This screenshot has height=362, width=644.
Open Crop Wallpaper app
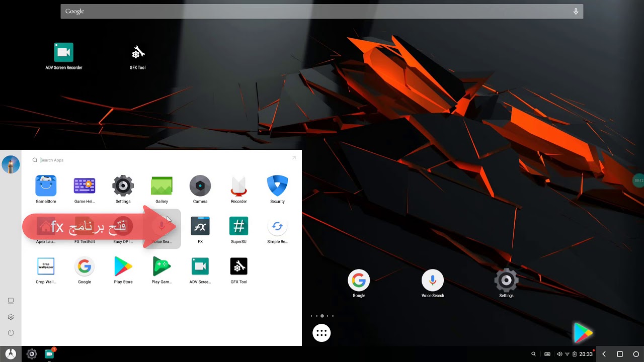[x=46, y=270]
